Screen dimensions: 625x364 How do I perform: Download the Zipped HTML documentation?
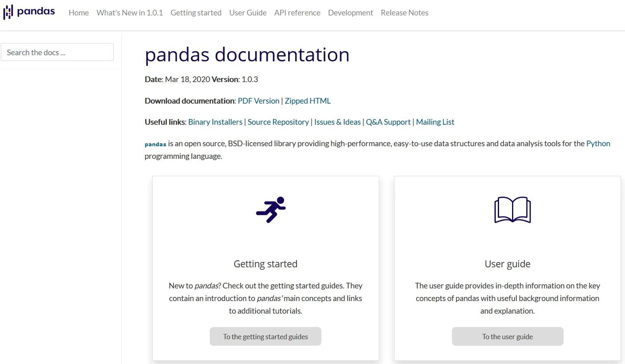(x=308, y=101)
